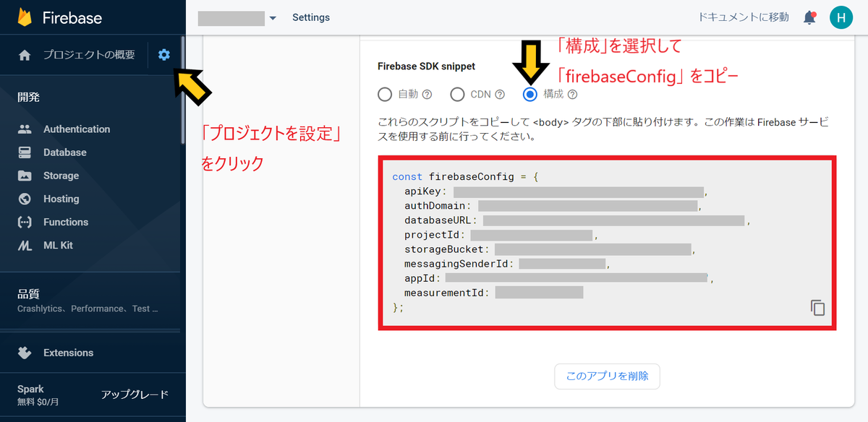The width and height of the screenshot is (868, 422).
Task: Open the H account avatar
Action: (841, 17)
